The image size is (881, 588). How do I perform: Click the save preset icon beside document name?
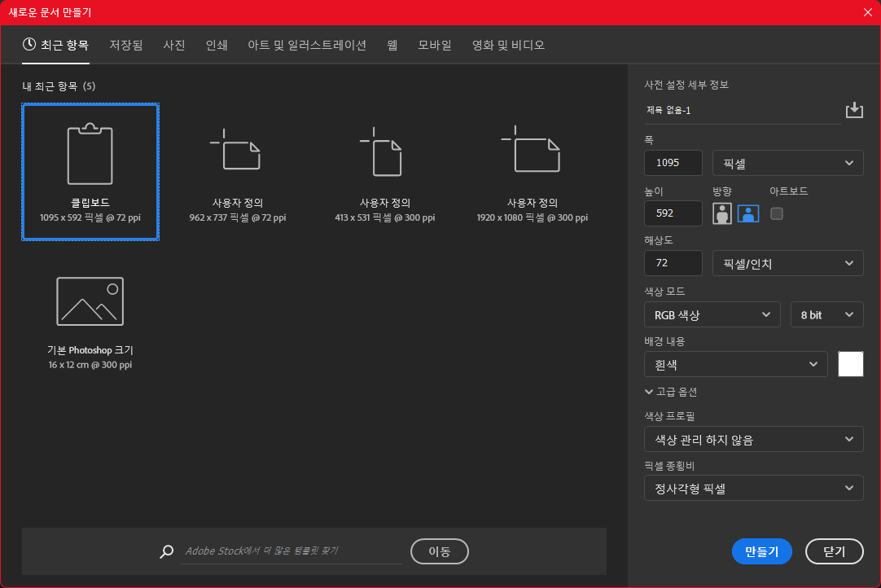tap(854, 110)
